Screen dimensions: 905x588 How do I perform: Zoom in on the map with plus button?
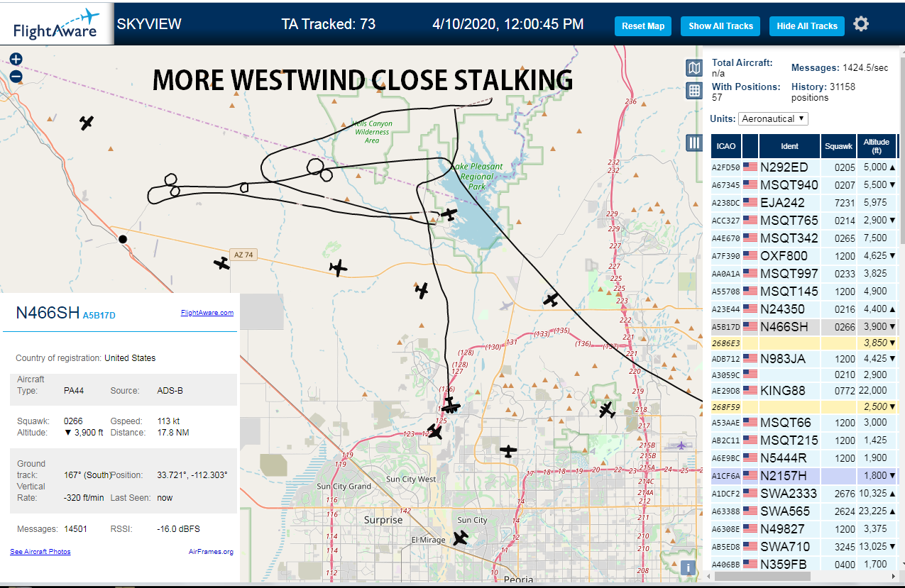pos(16,60)
